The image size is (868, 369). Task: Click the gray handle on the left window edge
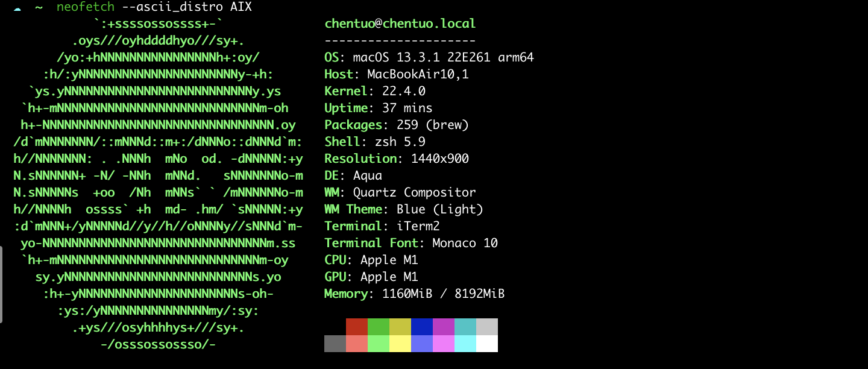2,284
